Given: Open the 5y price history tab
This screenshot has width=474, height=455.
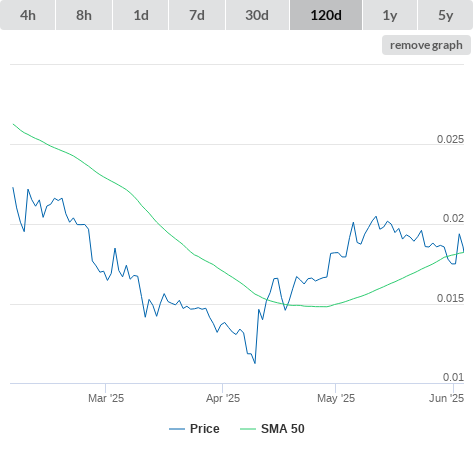Looking at the screenshot, I should tap(445, 15).
